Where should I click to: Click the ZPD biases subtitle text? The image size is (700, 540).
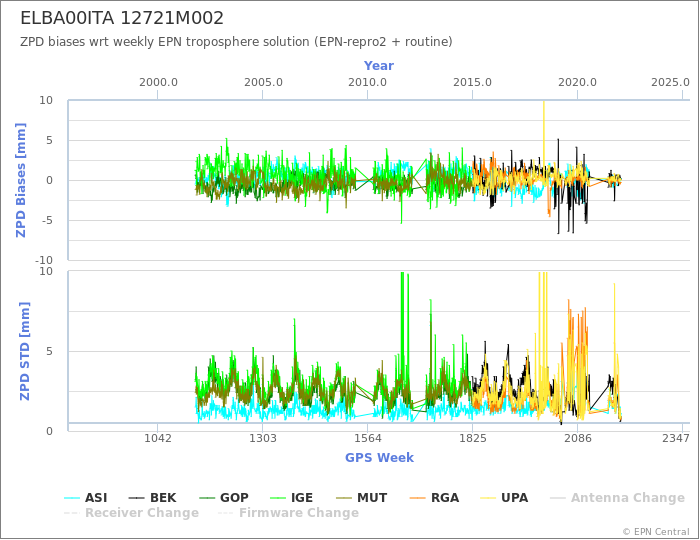236,42
